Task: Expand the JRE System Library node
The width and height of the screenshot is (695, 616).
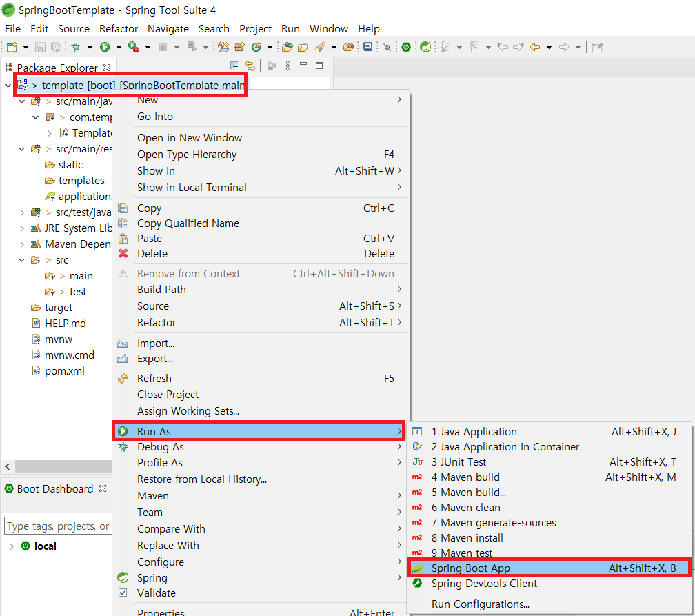Action: [x=22, y=228]
